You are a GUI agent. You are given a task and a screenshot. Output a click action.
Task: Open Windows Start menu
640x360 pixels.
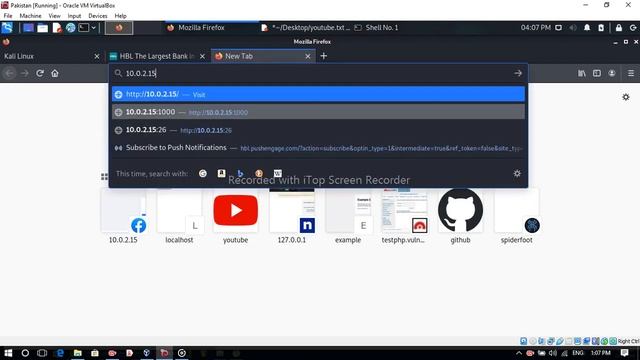(x=8, y=353)
